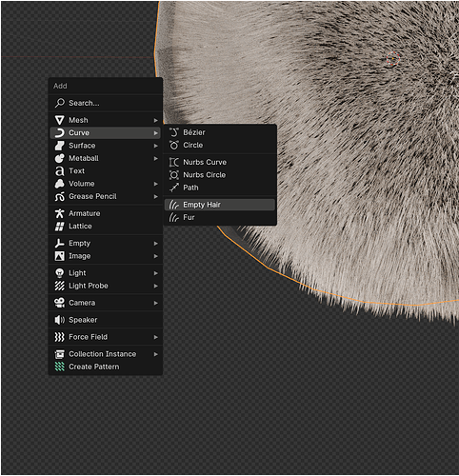Click the Circle curve icon
The width and height of the screenshot is (459, 476).
pos(174,146)
